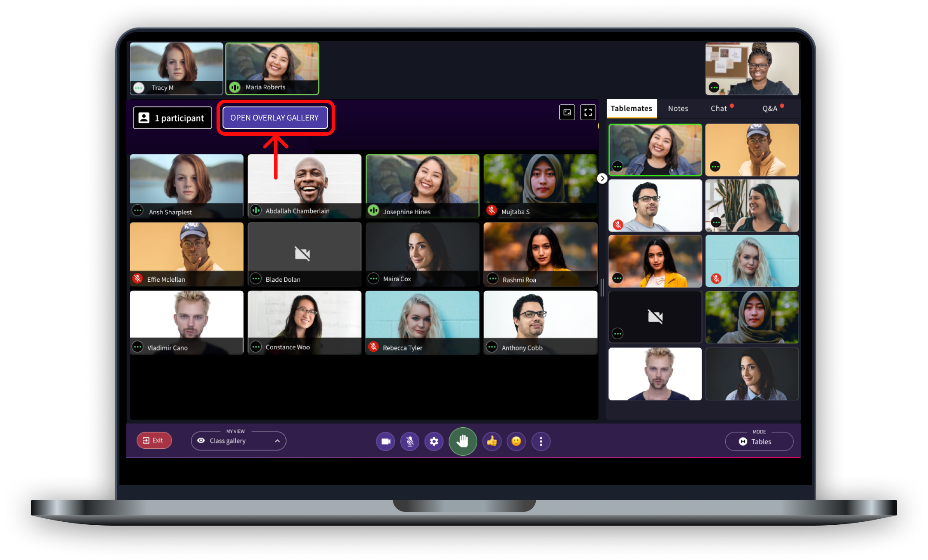Click camera-off tablemate tile in side panel

655,317
